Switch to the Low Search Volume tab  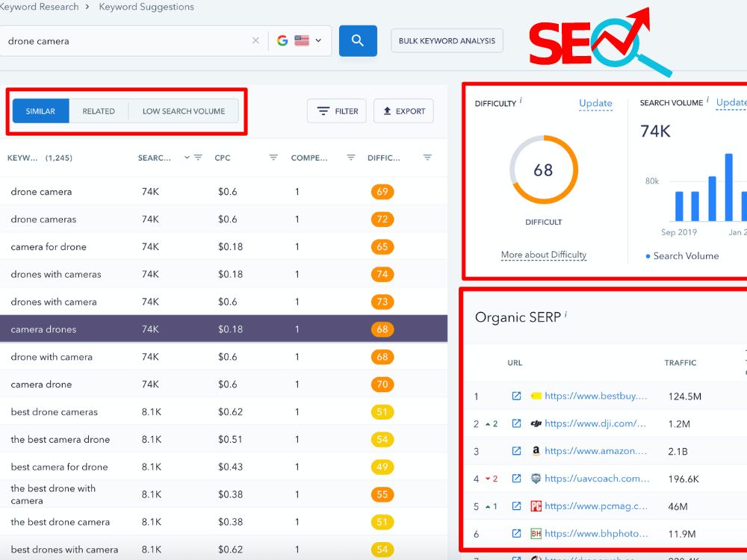184,111
